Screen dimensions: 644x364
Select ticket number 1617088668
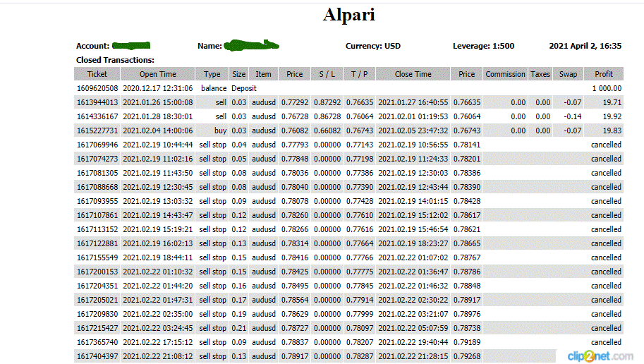point(97,187)
